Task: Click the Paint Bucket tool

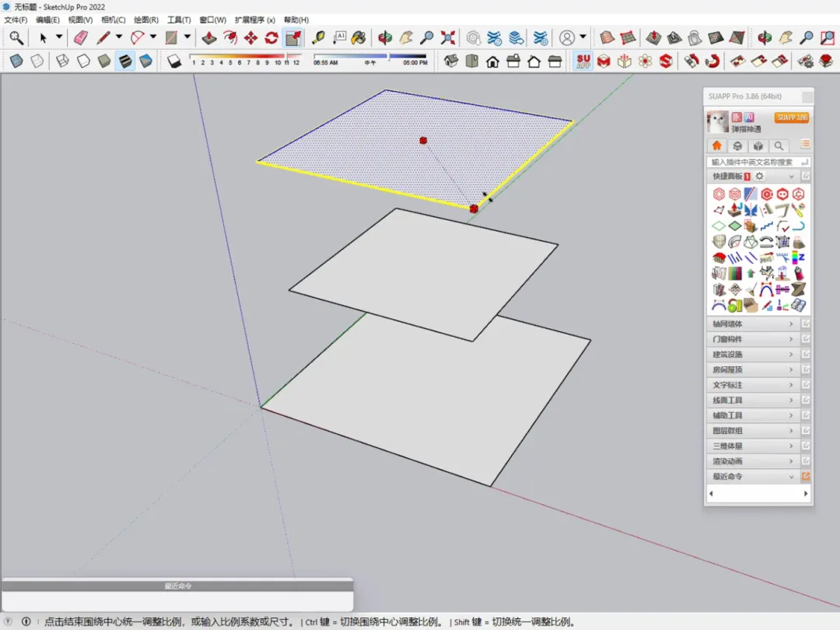Action: [x=359, y=37]
